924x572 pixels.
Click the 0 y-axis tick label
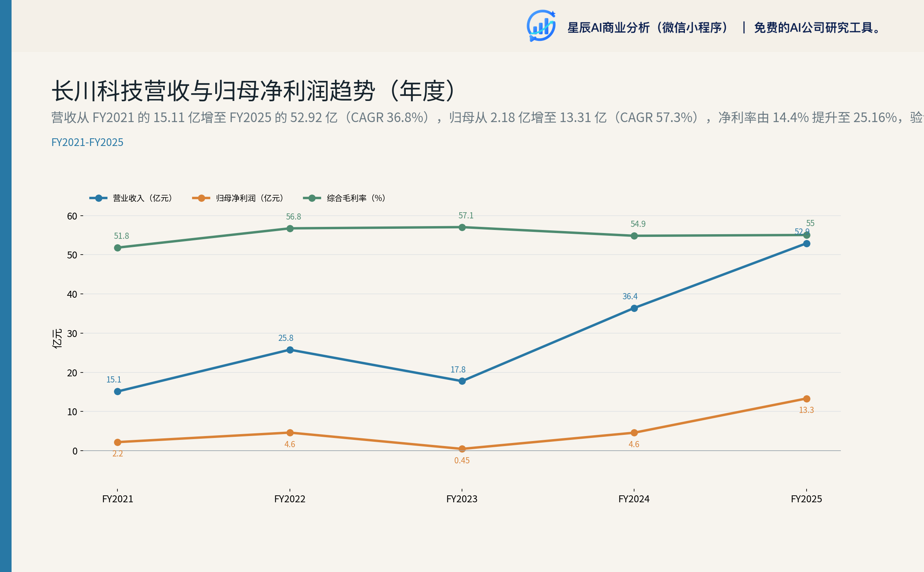75,451
